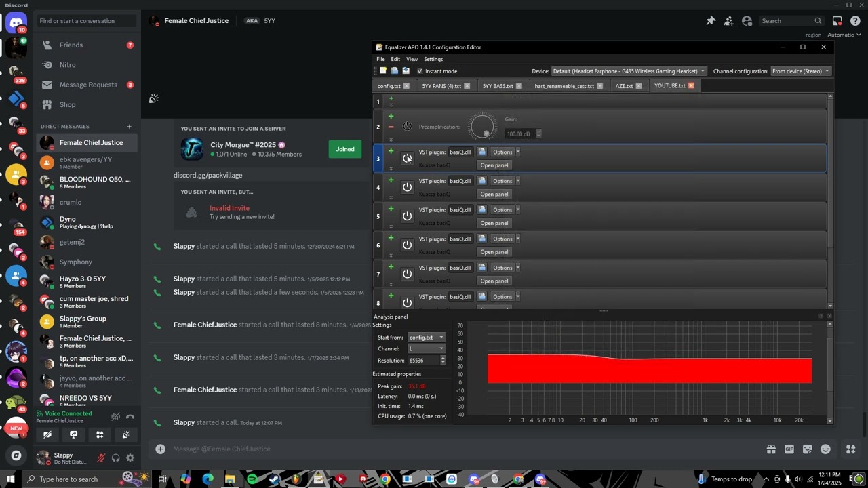Click red minus to remove row 2 filter
The image size is (868, 488).
[391, 127]
